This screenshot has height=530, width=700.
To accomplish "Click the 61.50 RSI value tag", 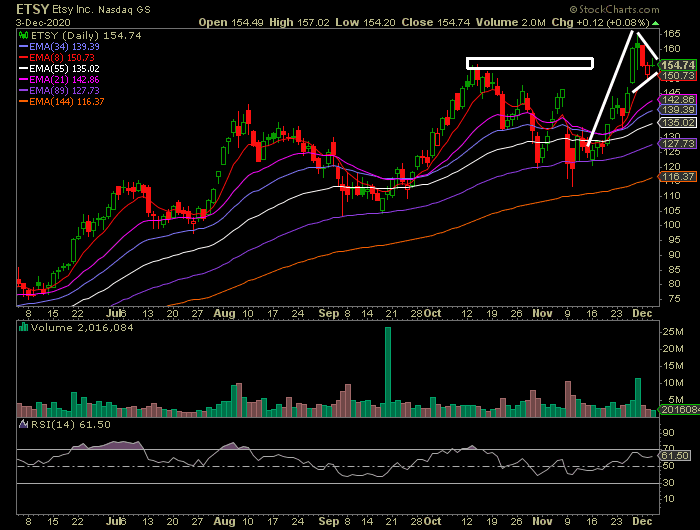I will [x=675, y=456].
